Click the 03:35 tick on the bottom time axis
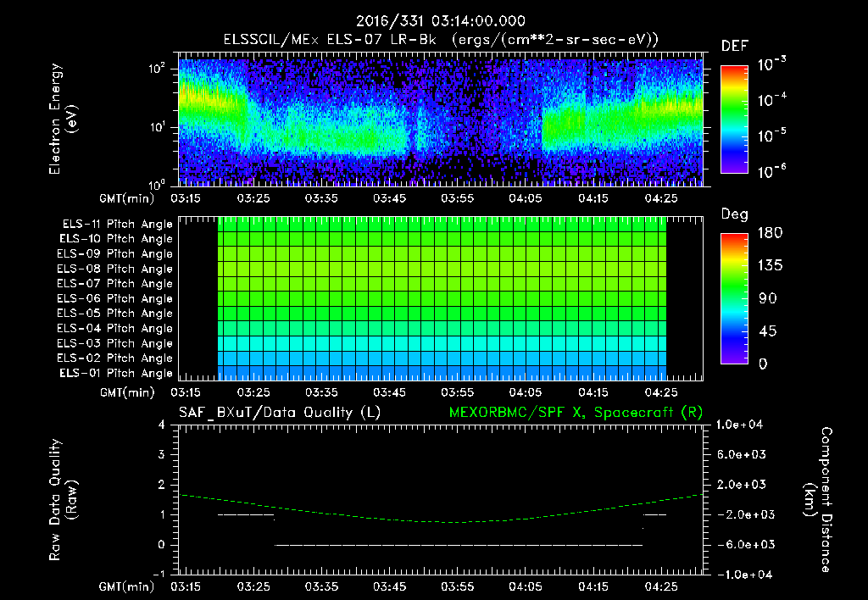 pos(321,586)
